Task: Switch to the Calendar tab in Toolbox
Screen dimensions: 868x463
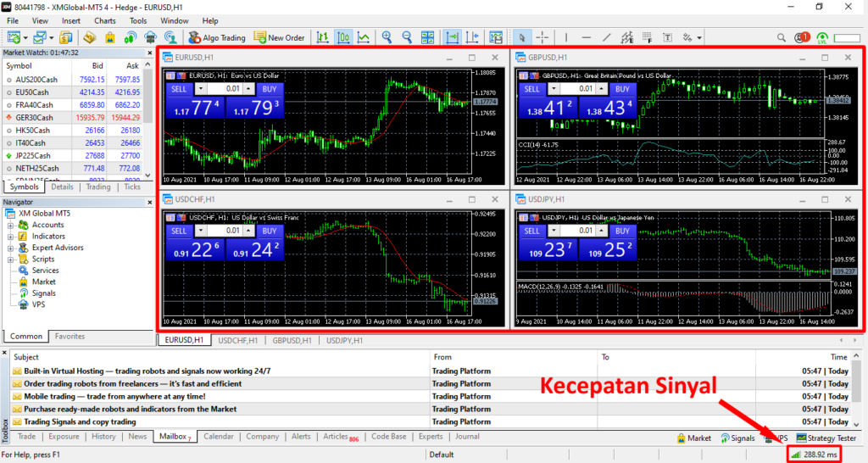Action: point(219,437)
